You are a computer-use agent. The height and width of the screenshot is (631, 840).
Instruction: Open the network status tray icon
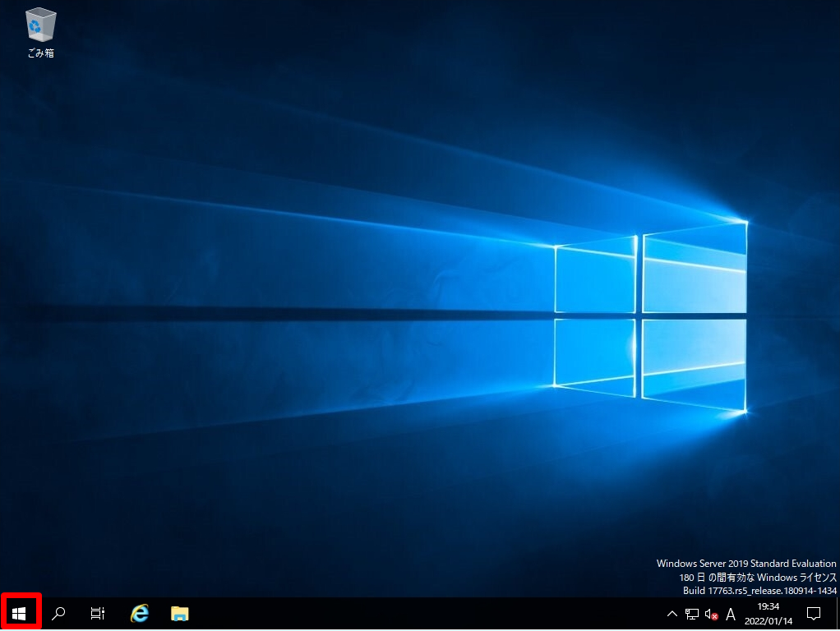point(691,614)
